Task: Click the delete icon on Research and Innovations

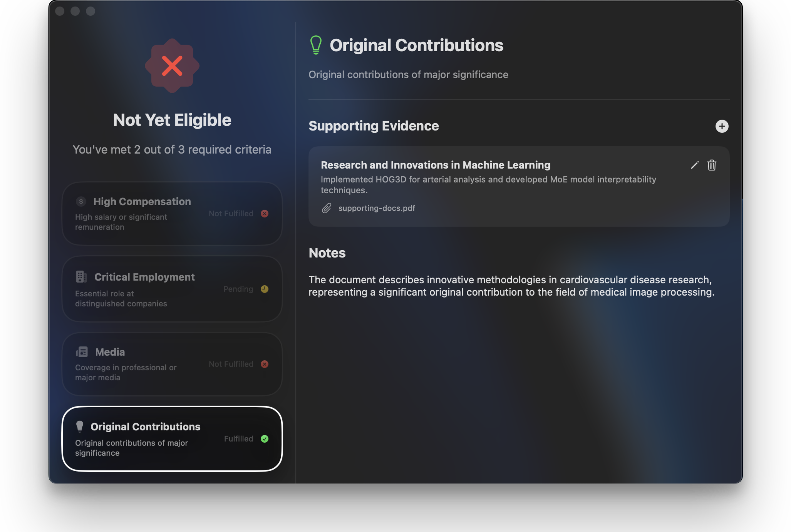Action: [711, 165]
